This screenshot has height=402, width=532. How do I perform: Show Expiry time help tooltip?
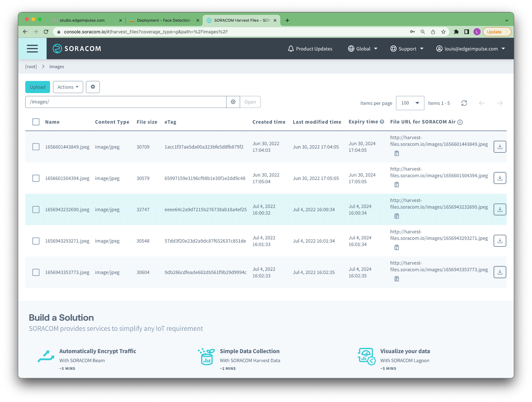tap(382, 122)
